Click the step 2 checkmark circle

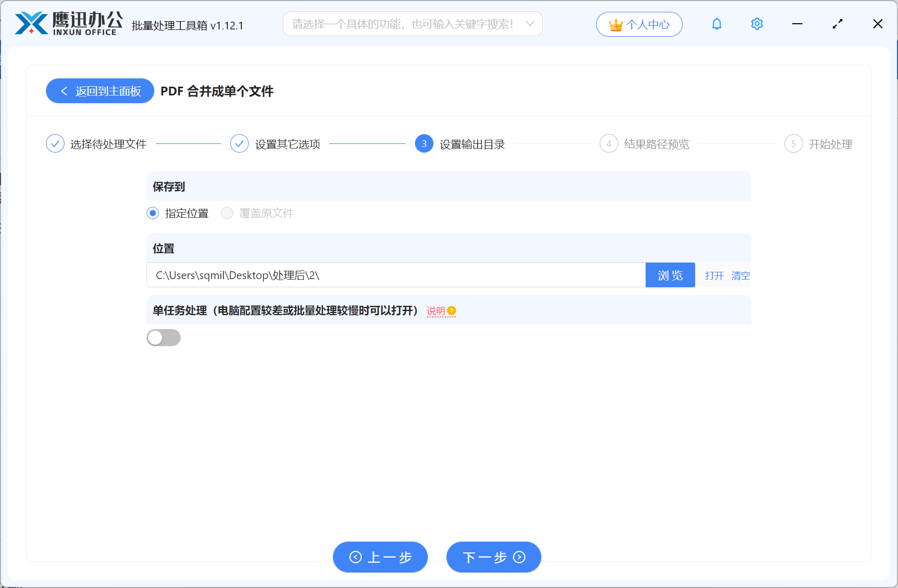[x=239, y=144]
